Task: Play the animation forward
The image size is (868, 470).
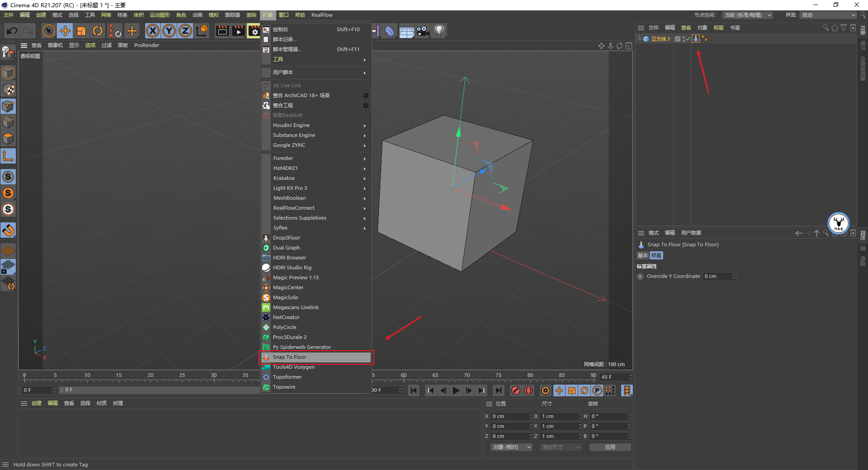Action: point(456,390)
